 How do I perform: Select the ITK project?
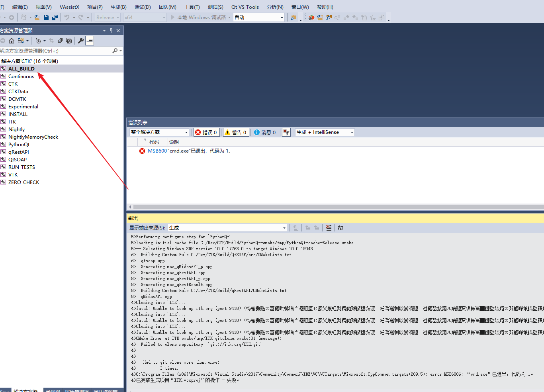pyautogui.click(x=12, y=122)
